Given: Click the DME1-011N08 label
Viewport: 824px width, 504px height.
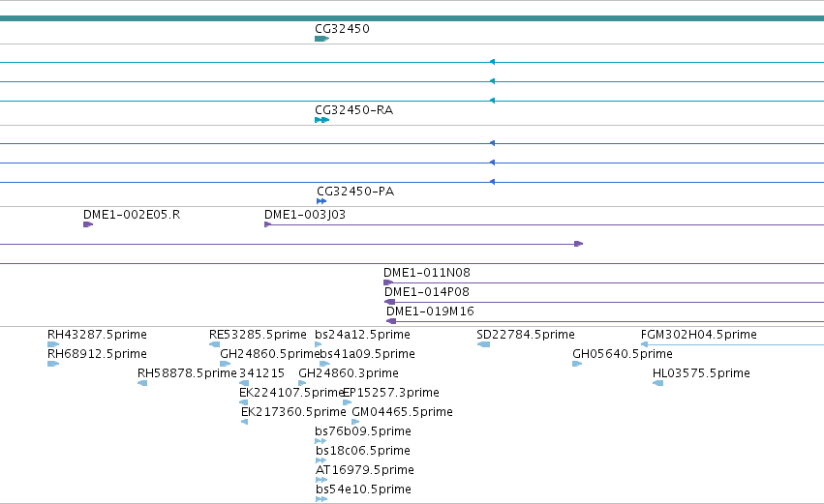Looking at the screenshot, I should pos(427,273).
